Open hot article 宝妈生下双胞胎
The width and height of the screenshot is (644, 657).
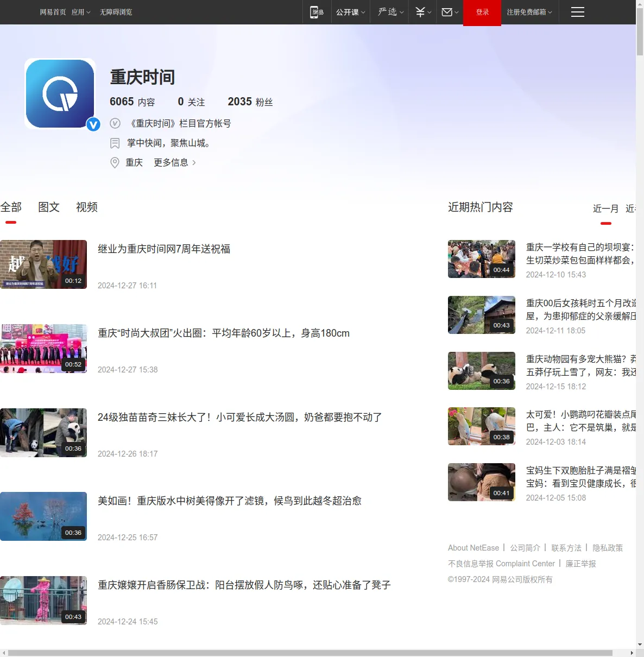tap(581, 477)
